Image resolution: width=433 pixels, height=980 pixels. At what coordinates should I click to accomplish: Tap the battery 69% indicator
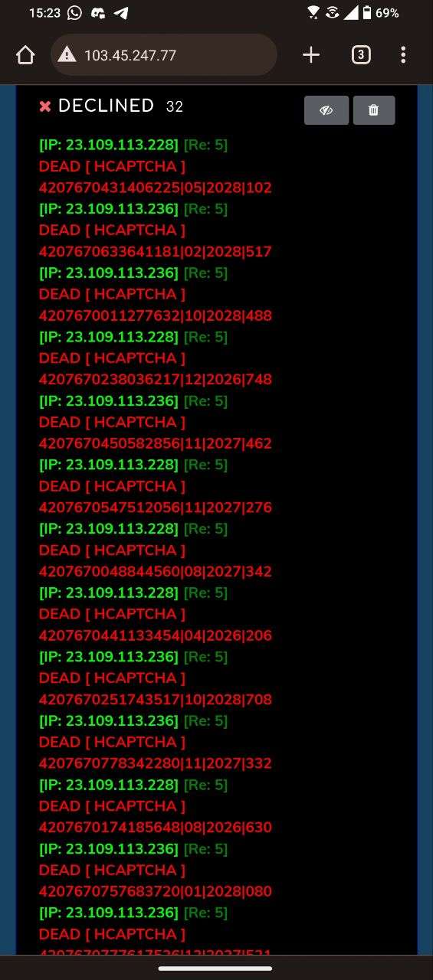click(381, 13)
